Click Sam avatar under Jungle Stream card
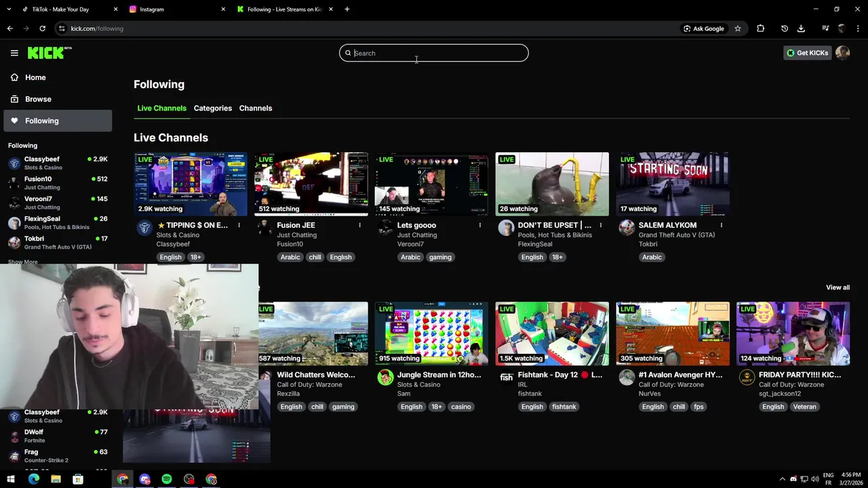The height and width of the screenshot is (488, 868). (385, 378)
